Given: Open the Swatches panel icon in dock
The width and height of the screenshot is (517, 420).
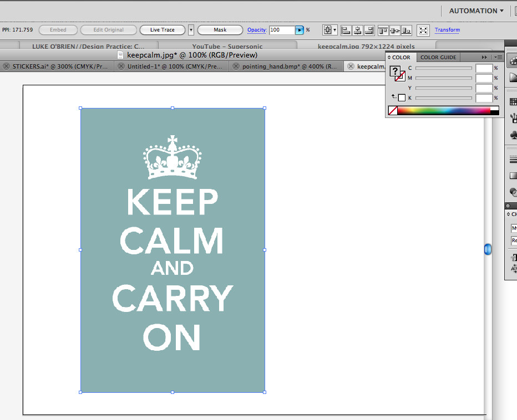Looking at the screenshot, I should pos(513,102).
